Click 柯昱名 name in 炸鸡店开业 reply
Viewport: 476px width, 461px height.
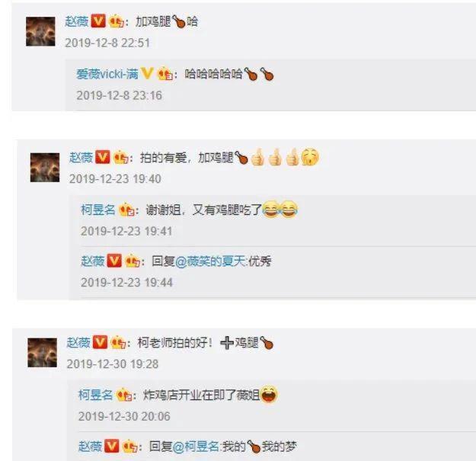tap(96, 395)
